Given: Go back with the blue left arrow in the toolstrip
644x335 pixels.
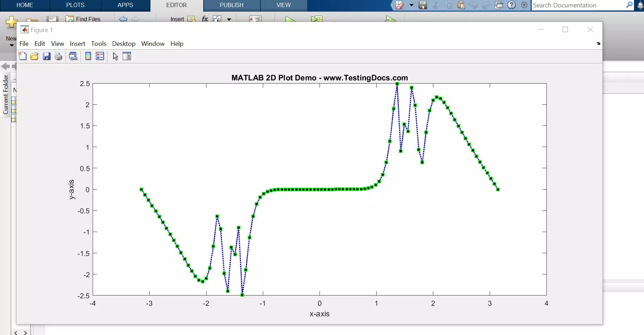Looking at the screenshot, I should click(123, 19).
